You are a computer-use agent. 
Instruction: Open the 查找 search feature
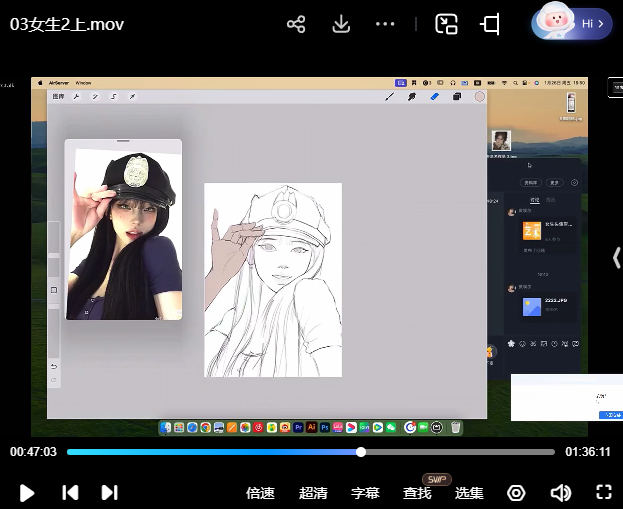point(417,493)
